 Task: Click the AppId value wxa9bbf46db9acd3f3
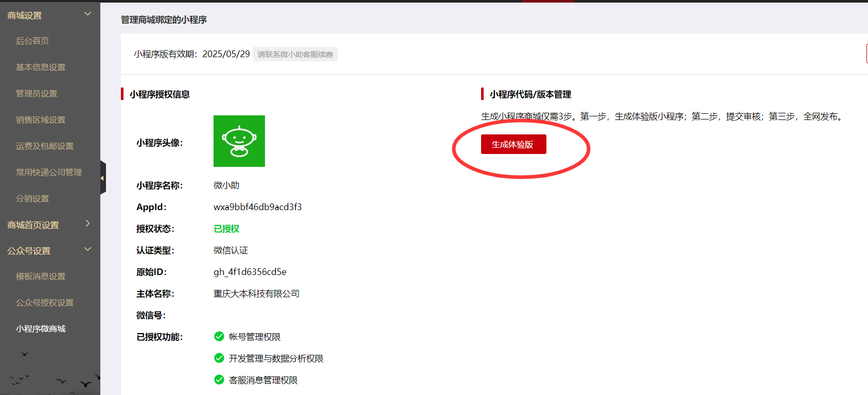[257, 207]
